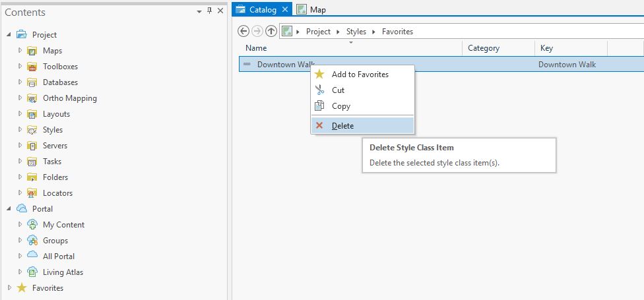The height and width of the screenshot is (300, 644).
Task: Close the Catalog tab
Action: (x=285, y=10)
